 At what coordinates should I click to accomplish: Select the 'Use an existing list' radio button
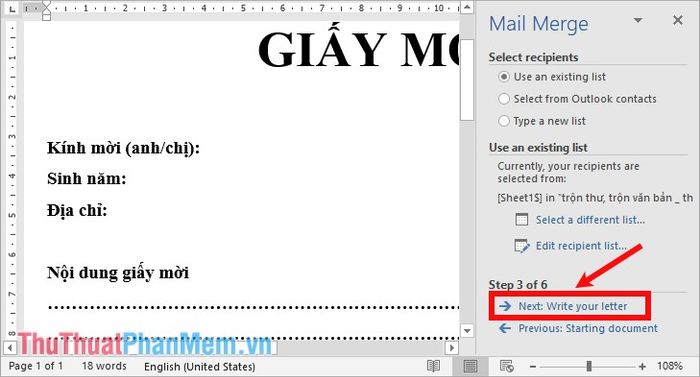pyautogui.click(x=504, y=77)
